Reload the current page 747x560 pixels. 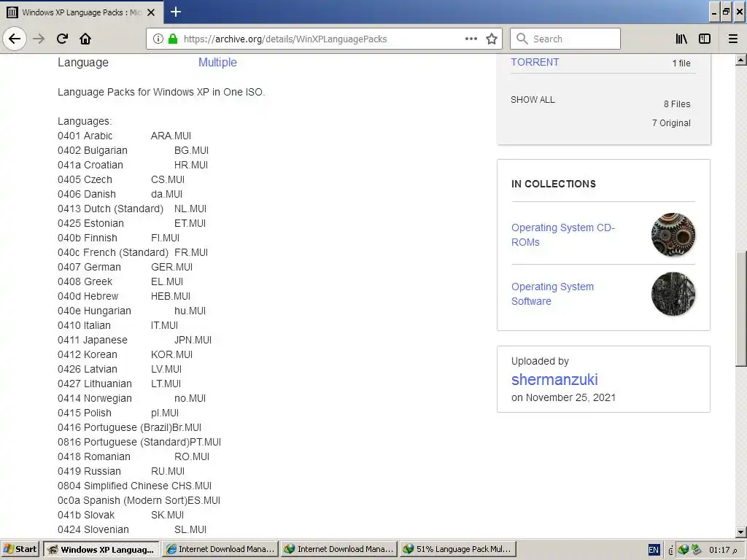coord(62,39)
